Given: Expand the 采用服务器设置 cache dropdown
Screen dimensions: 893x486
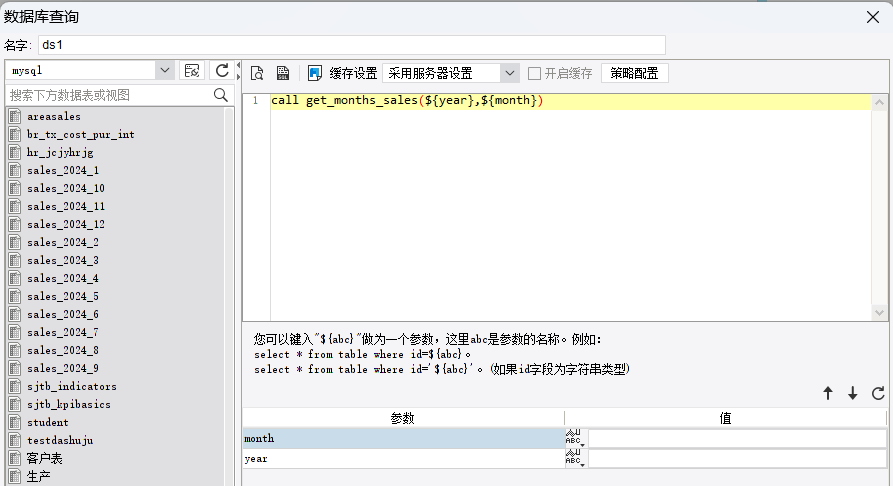Looking at the screenshot, I should coord(510,73).
